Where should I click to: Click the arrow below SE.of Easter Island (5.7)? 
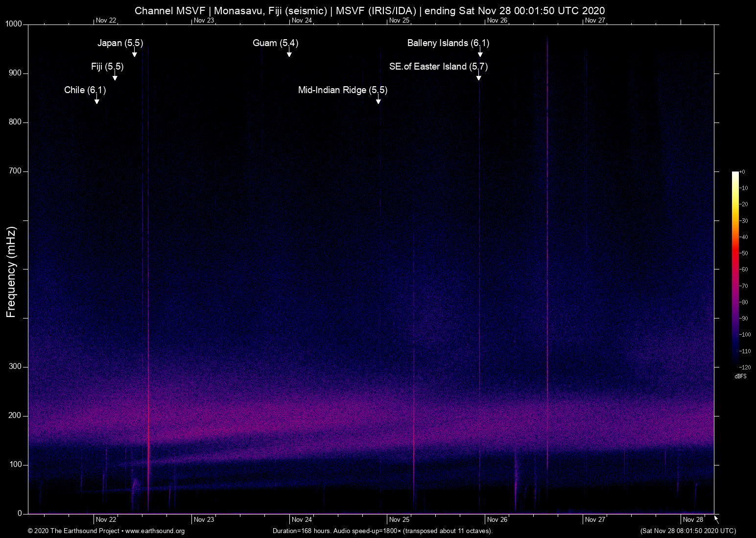click(x=479, y=76)
